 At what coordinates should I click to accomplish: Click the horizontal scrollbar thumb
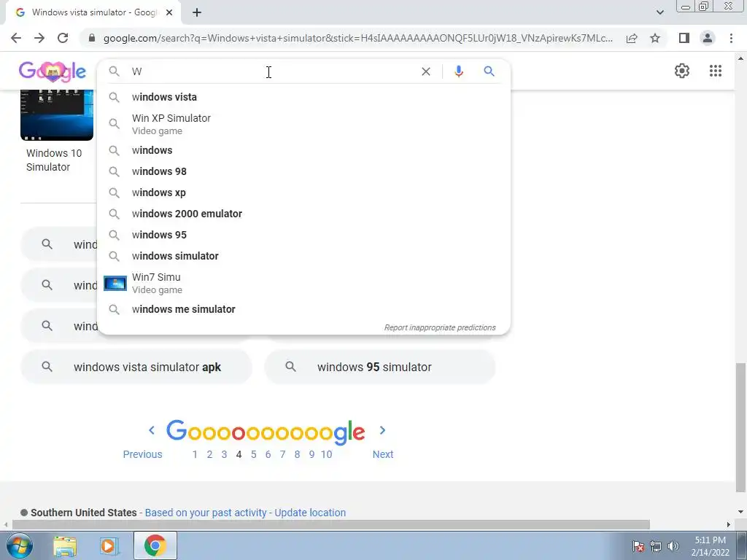[331, 524]
